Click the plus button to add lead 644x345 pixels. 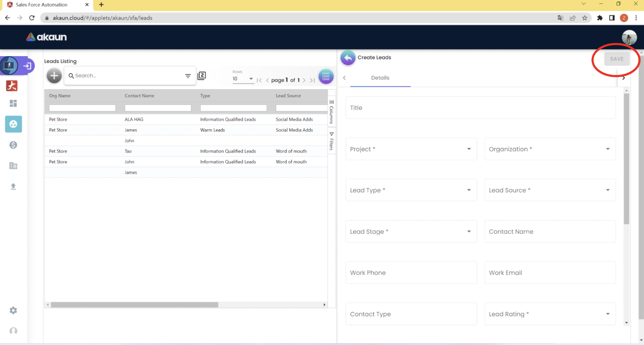pyautogui.click(x=54, y=76)
